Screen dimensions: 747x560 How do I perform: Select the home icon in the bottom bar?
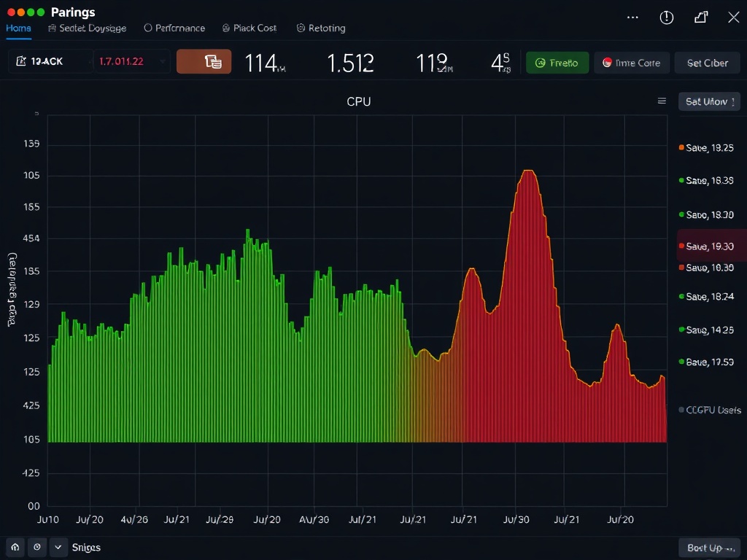pos(14,547)
